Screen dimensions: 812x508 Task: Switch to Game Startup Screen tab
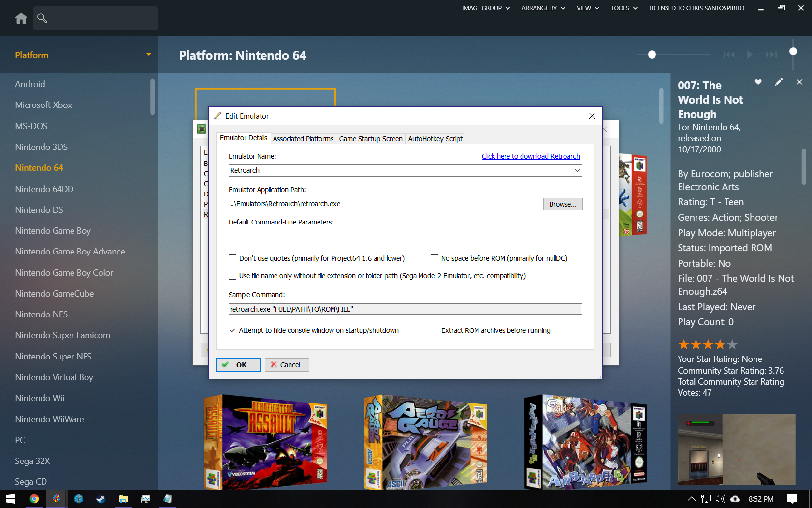tap(371, 139)
